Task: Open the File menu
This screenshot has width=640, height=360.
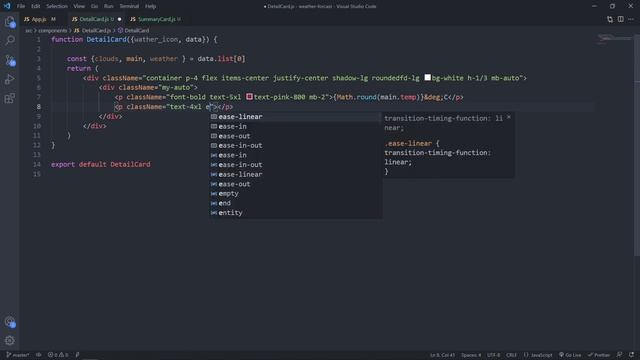Action: pos(21,6)
